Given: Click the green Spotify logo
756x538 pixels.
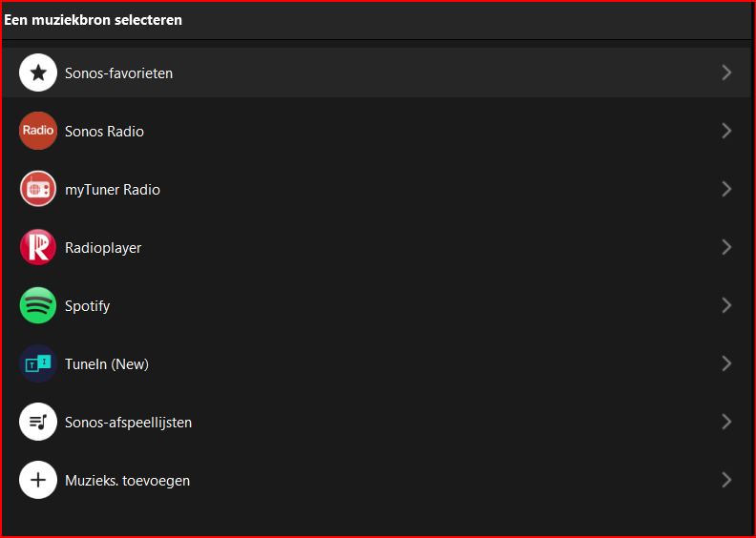Looking at the screenshot, I should pos(38,305).
